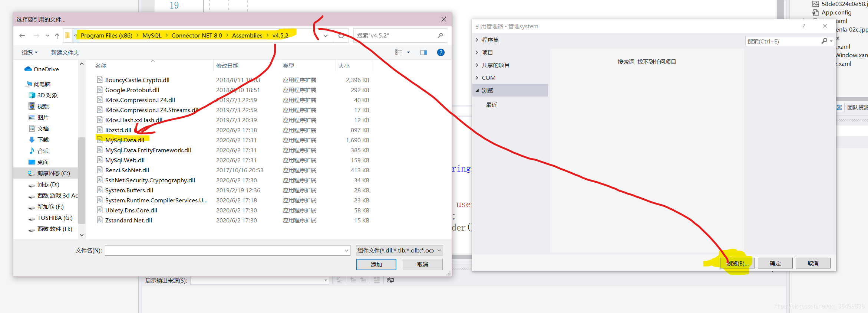Click Reference Manager search box
The height and width of the screenshot is (313, 868).
point(783,41)
